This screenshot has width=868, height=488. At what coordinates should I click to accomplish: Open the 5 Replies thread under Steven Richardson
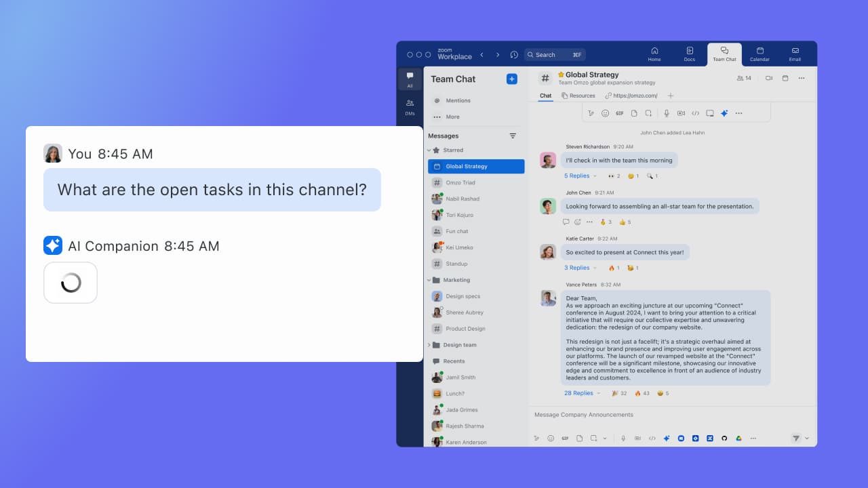(x=577, y=176)
